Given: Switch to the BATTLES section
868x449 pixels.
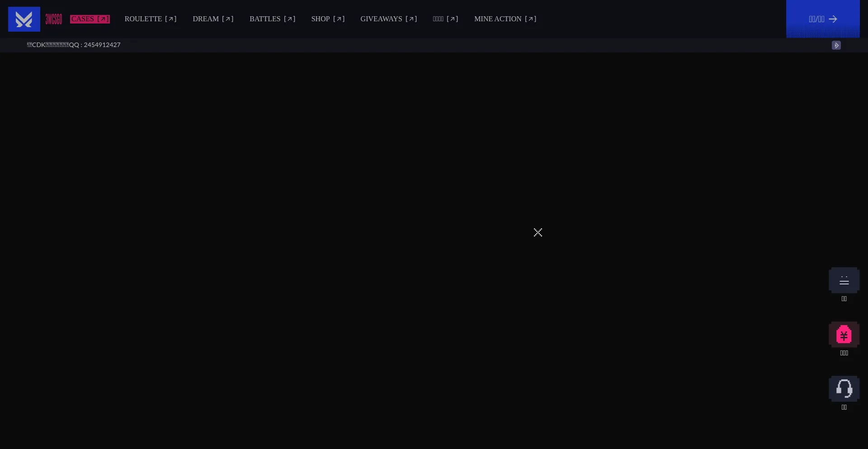Looking at the screenshot, I should tap(265, 19).
